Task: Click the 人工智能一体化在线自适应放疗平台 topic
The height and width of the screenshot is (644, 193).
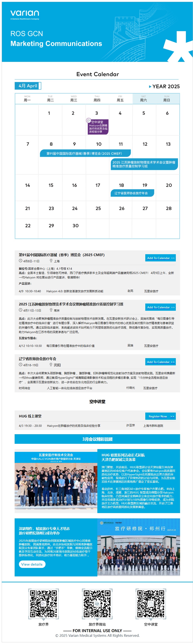Action: point(70,388)
